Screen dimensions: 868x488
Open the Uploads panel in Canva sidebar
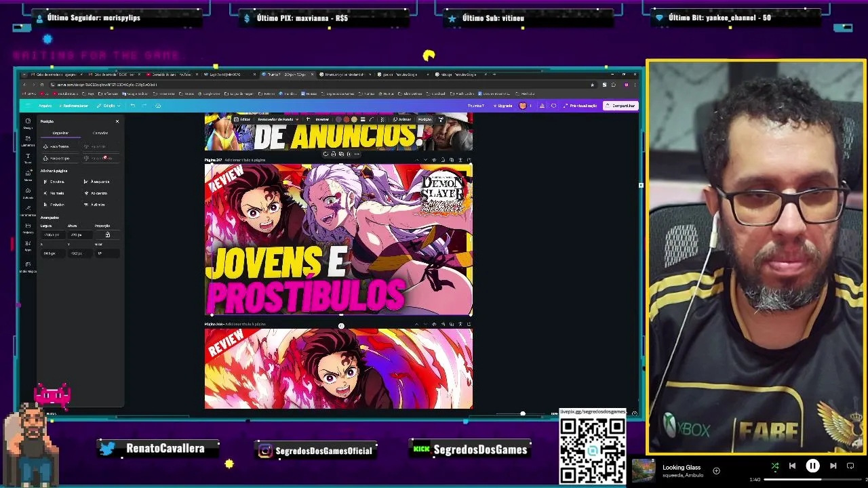28,193
